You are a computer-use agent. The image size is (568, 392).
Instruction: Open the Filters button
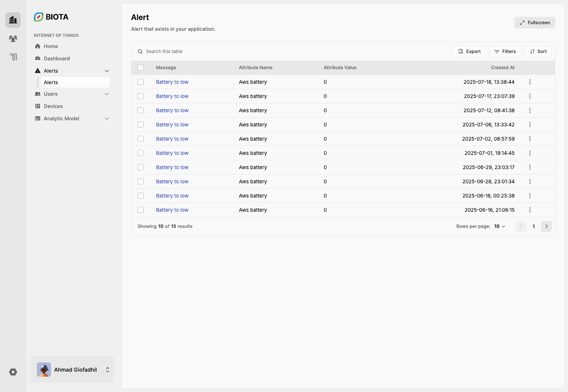[x=505, y=51]
